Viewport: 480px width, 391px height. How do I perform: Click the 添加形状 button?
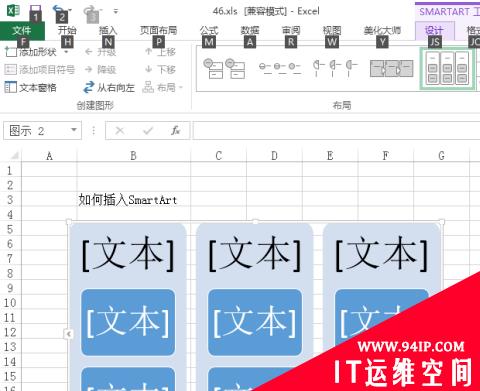[x=31, y=52]
